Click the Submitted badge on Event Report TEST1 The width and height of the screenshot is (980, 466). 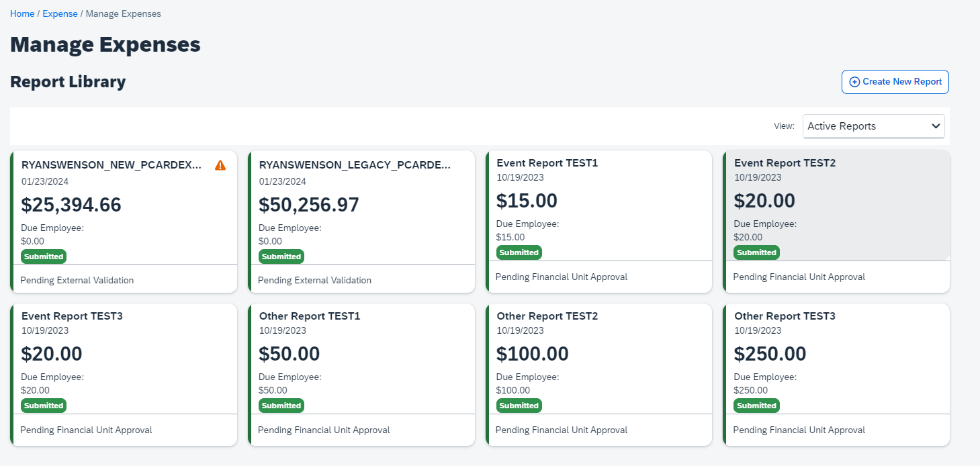pos(519,252)
